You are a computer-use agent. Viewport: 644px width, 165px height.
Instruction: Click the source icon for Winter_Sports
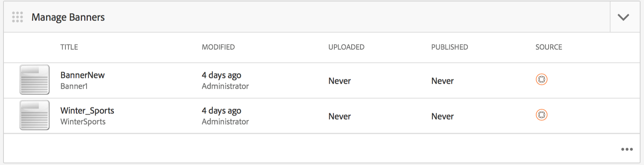(542, 115)
